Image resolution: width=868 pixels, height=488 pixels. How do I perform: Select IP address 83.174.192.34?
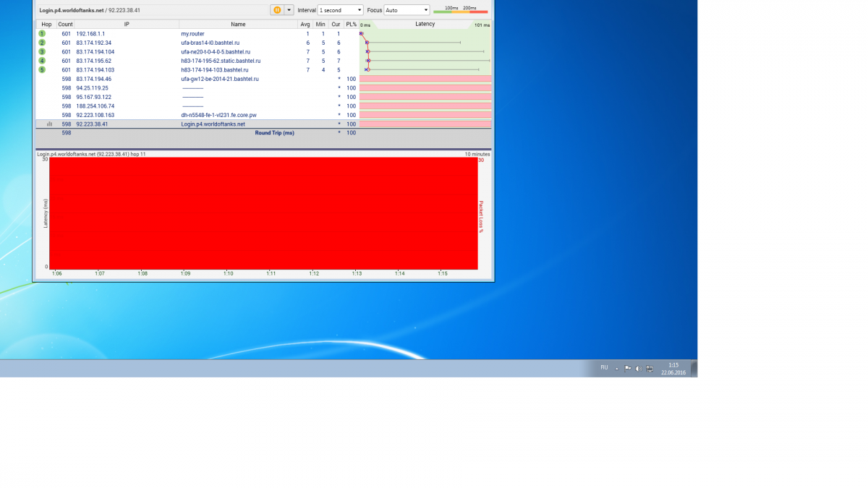point(93,43)
